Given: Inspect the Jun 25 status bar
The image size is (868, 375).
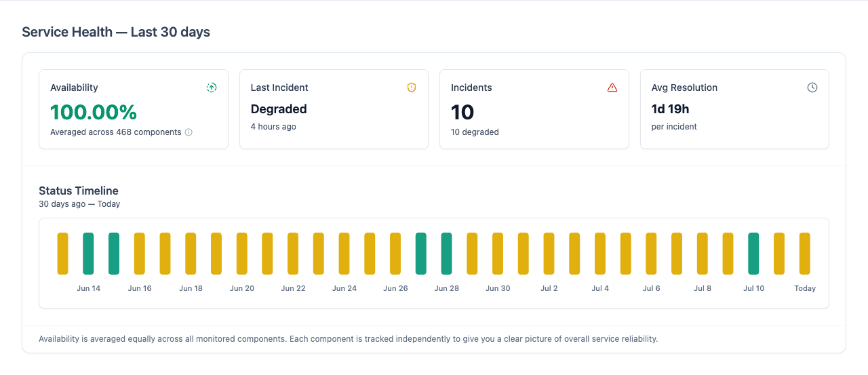Looking at the screenshot, I should (370, 254).
